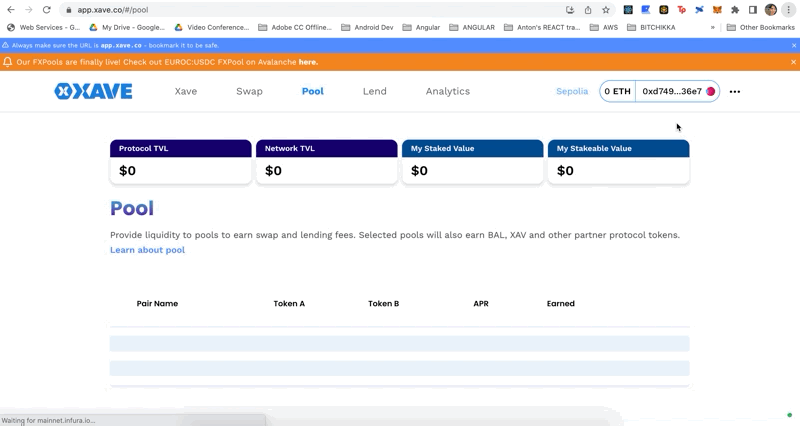
Task: Click the Xave logo
Action: pyautogui.click(x=93, y=91)
